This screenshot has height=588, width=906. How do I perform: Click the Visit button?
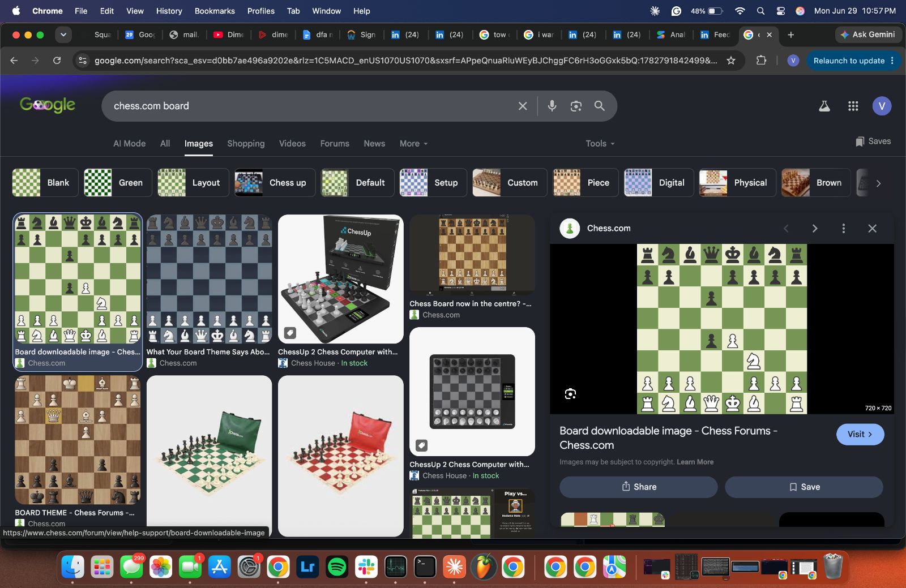(x=860, y=434)
